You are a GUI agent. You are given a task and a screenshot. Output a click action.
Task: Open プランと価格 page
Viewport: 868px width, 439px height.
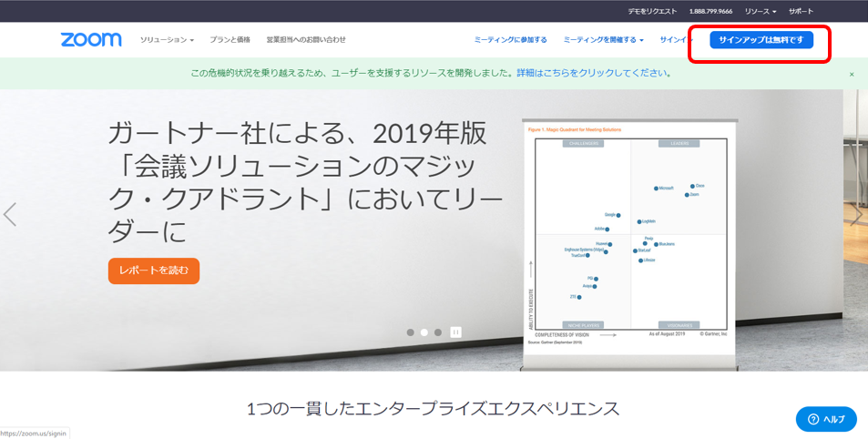point(230,40)
